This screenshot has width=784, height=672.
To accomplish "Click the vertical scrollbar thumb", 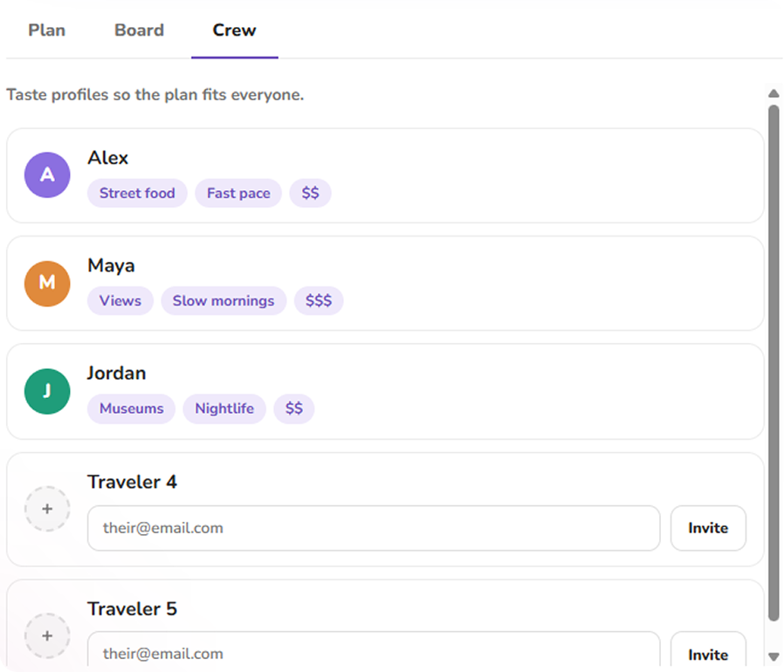I will (774, 362).
